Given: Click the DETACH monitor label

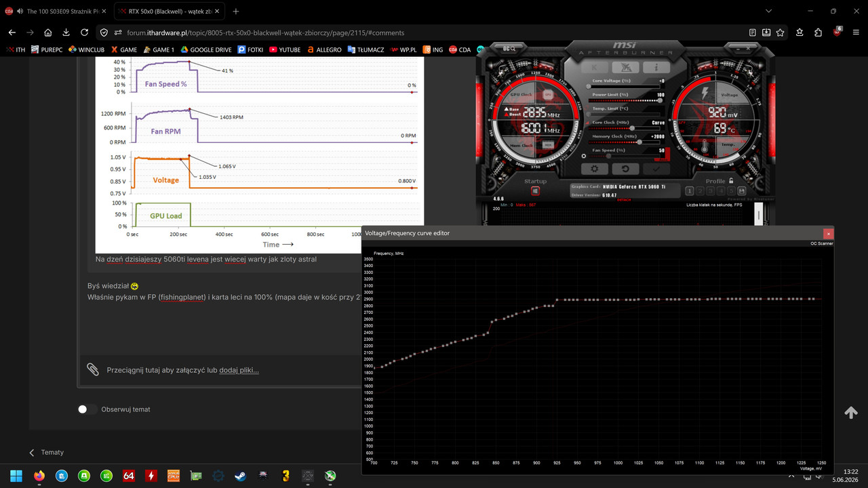Looking at the screenshot, I should click(x=623, y=200).
